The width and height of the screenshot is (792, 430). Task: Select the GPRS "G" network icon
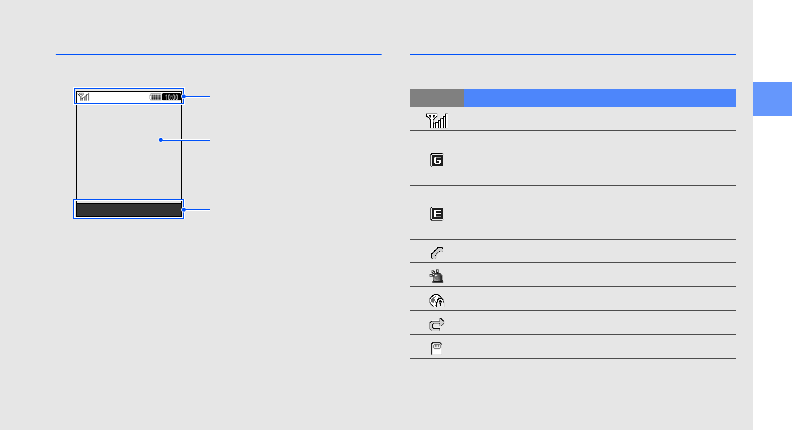coord(437,158)
